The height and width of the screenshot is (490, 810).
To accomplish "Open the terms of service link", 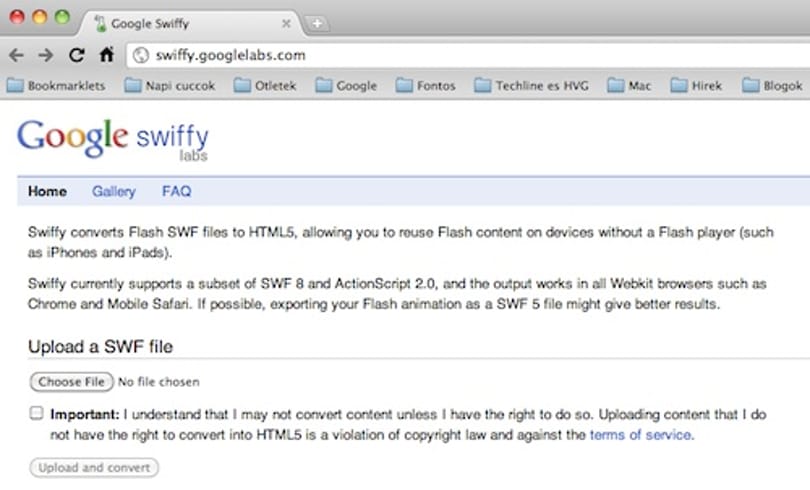I will [641, 435].
